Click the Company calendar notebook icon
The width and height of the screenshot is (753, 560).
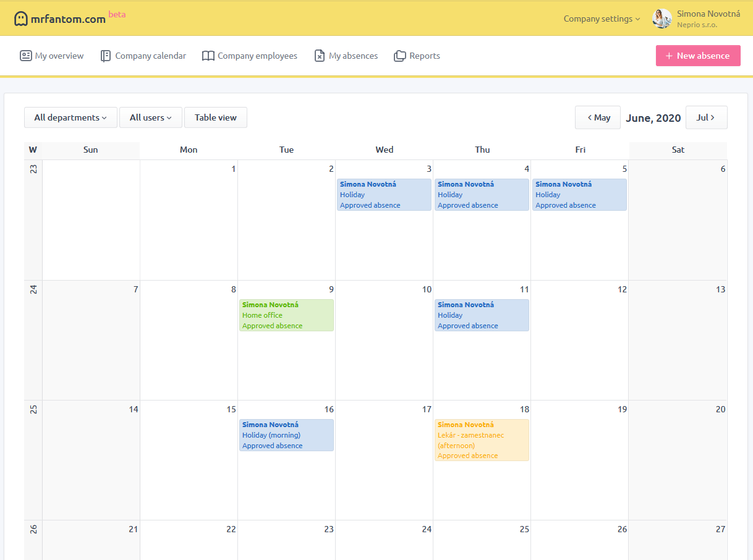[x=106, y=56]
